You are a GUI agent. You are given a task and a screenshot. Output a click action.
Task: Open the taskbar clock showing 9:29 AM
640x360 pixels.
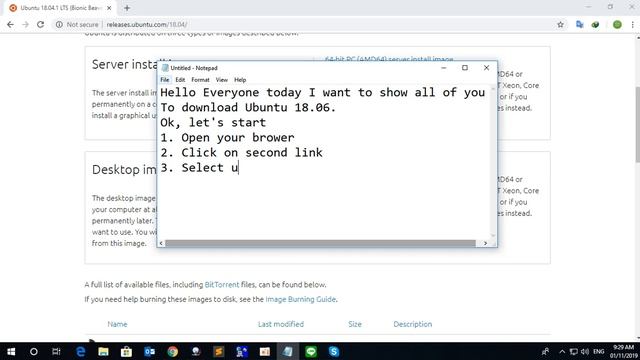[624, 351]
